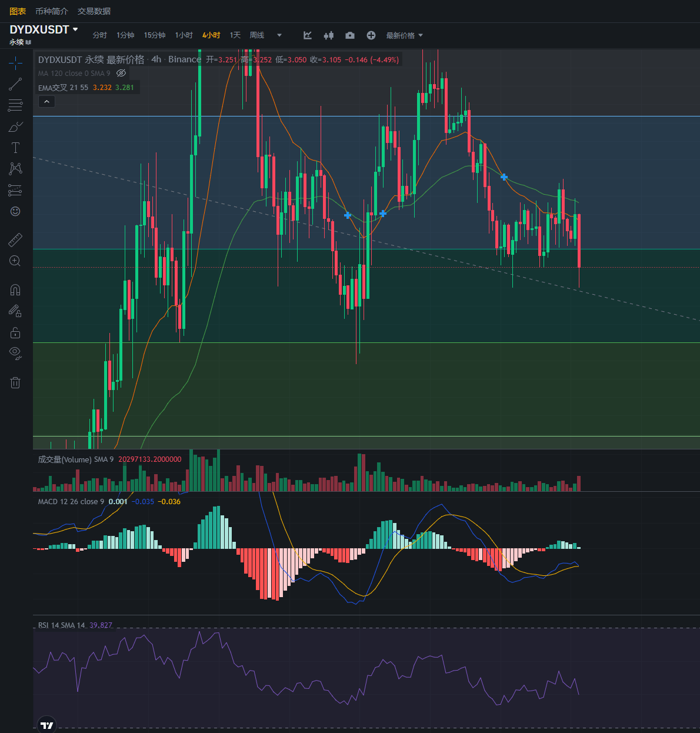Select the 周线 timeframe
The height and width of the screenshot is (733, 700).
(257, 35)
